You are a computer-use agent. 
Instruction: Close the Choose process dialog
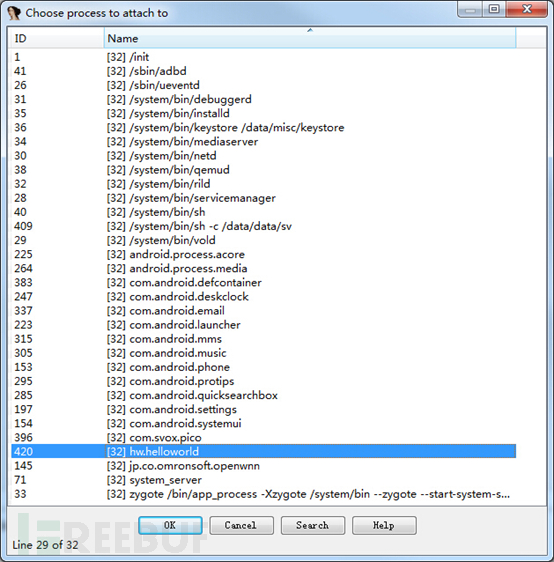click(x=527, y=9)
